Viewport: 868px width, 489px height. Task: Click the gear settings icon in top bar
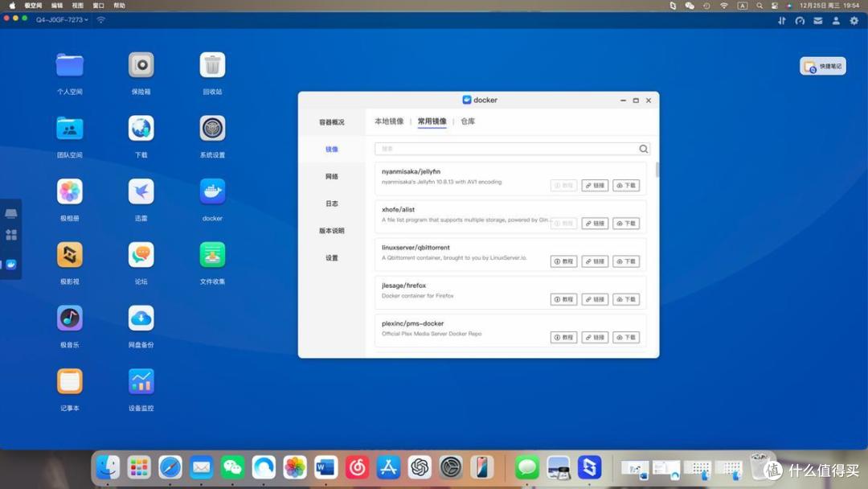[854, 20]
